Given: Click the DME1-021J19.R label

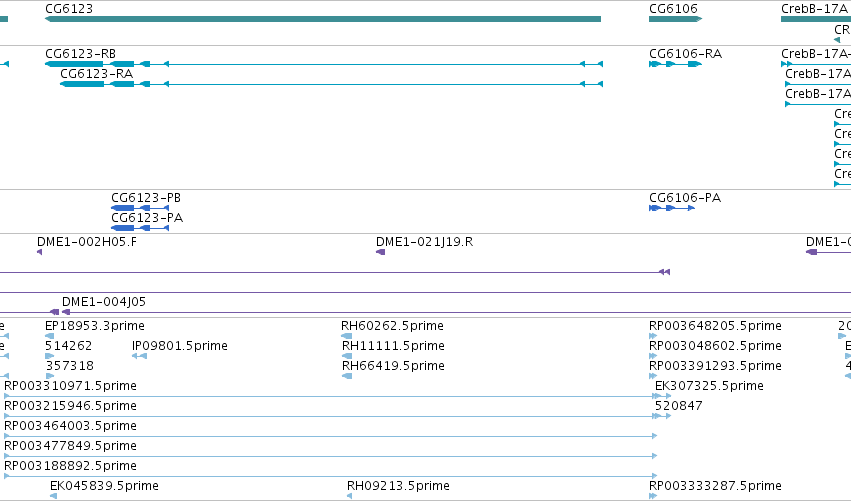Looking at the screenshot, I should [424, 242].
